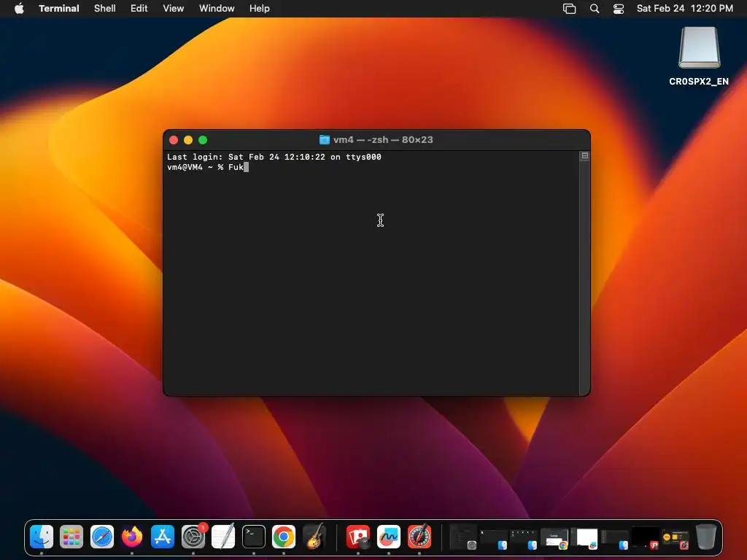The width and height of the screenshot is (747, 560).
Task: Open the Shell menu
Action: 105,8
